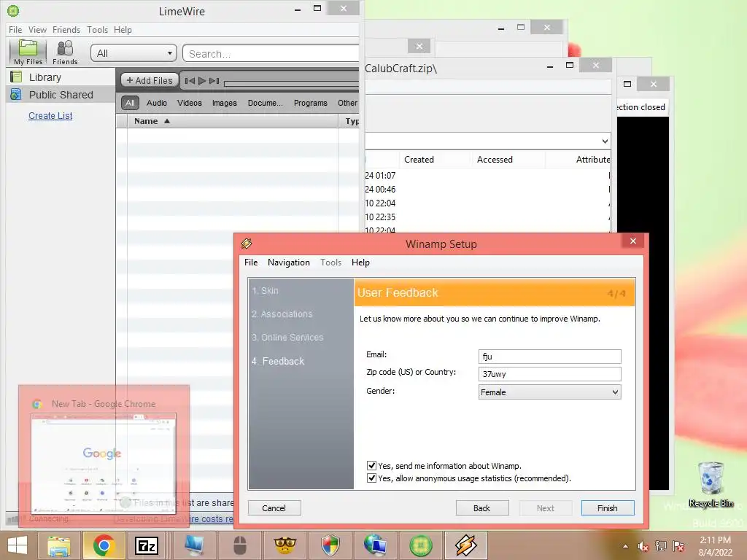Select Library in LimeWire sidebar
Screen dimensions: 747x560
(44, 77)
